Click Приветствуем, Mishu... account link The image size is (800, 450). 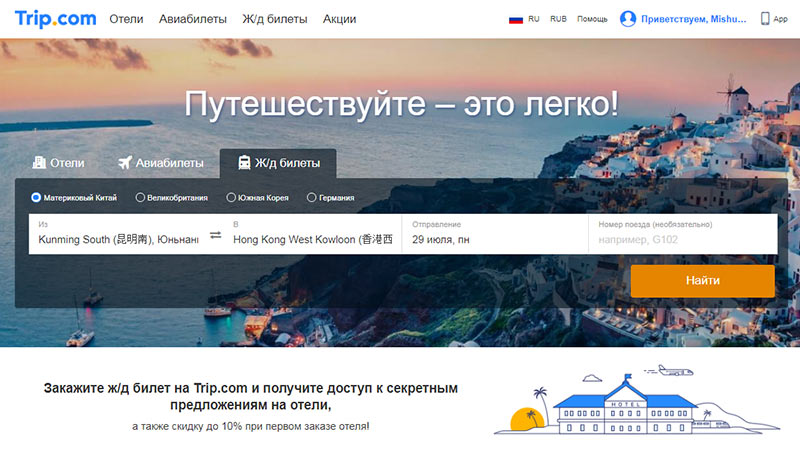click(x=693, y=19)
